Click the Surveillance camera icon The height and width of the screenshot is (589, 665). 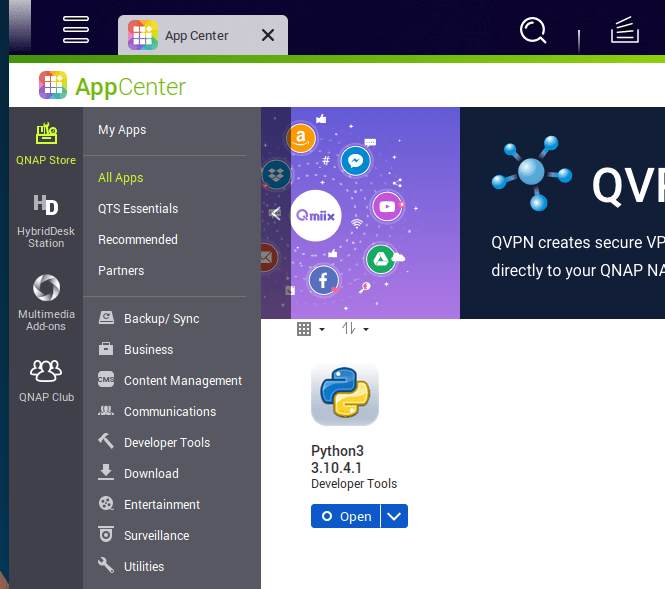click(106, 534)
